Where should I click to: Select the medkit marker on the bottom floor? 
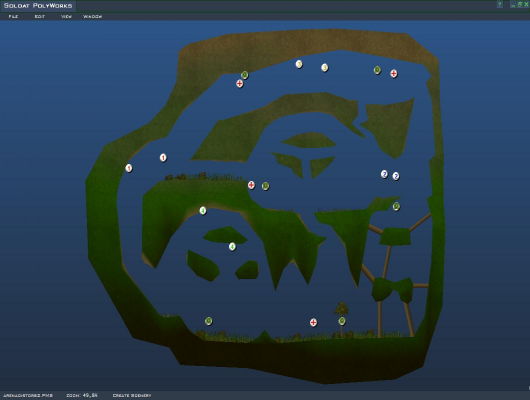tap(313, 322)
